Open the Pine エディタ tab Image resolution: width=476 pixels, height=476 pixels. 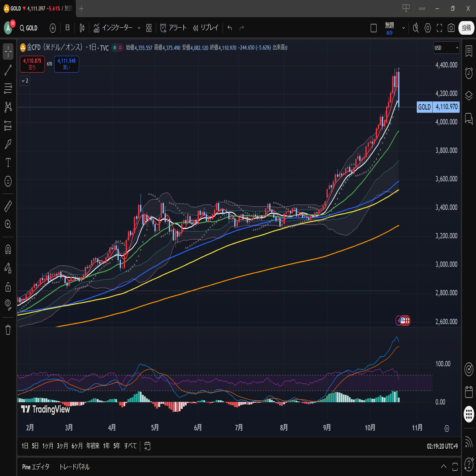coord(36,467)
